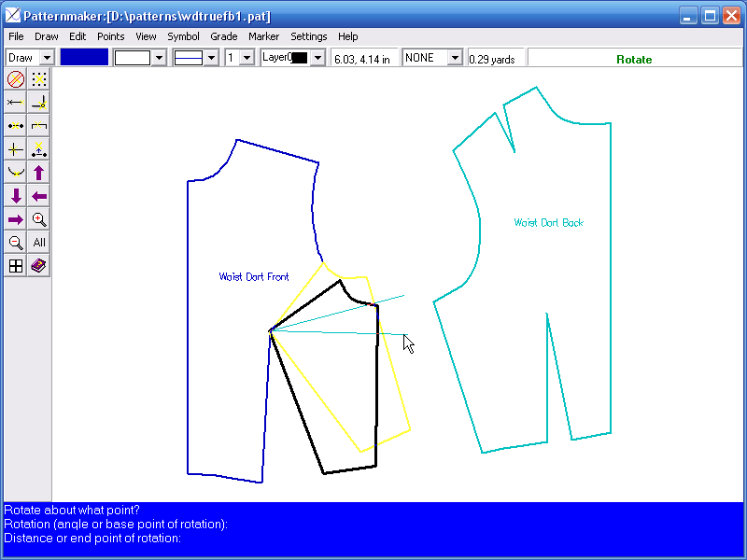The height and width of the screenshot is (560, 747).
Task: Open the Symbol menu
Action: pos(183,36)
